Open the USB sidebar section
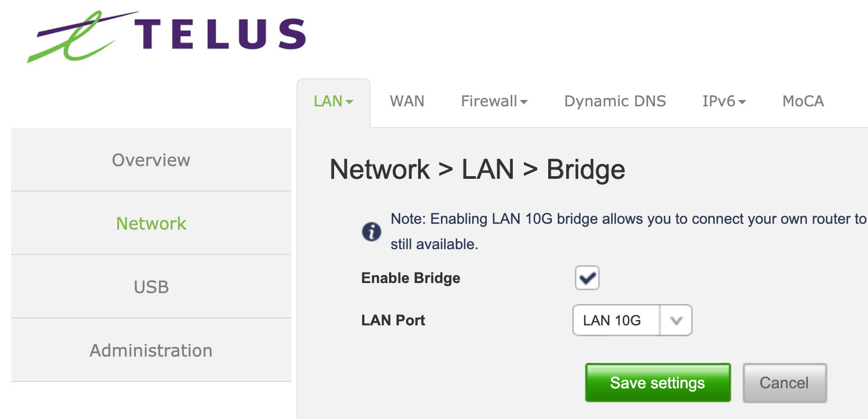Viewport: 868px width, 419px height. point(151,287)
